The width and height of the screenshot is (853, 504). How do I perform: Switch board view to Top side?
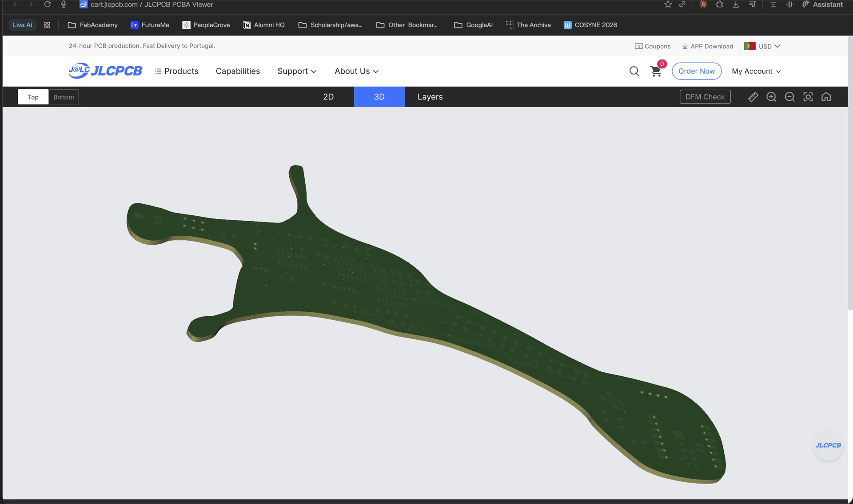33,97
